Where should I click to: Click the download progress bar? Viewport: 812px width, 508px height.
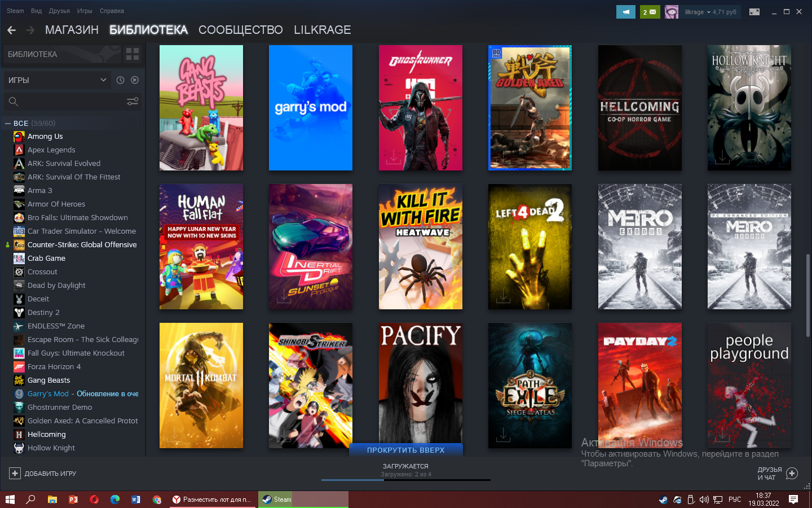tap(406, 480)
